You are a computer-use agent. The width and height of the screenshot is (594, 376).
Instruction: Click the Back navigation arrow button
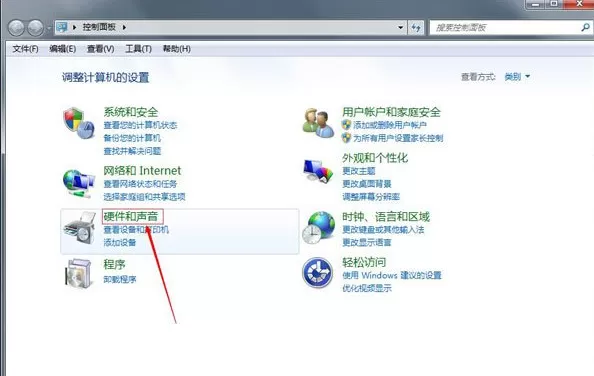(16, 28)
